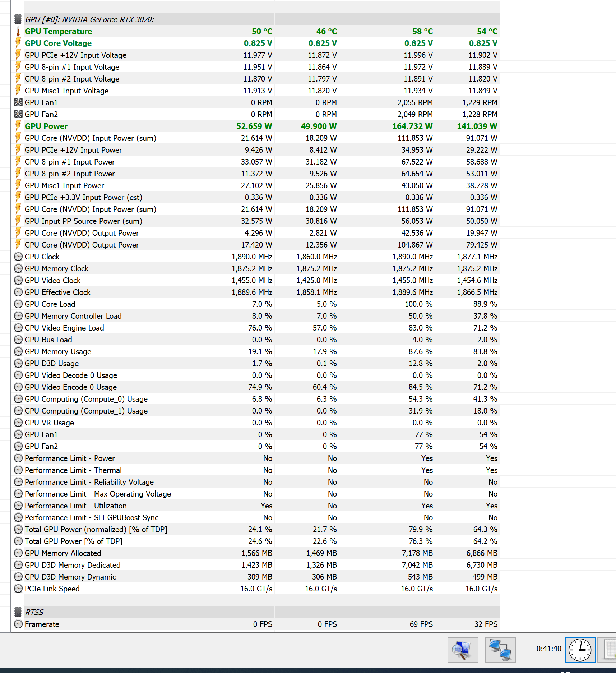The image size is (616, 673).
Task: Open the monitor with magnifier summary button
Action: [463, 650]
